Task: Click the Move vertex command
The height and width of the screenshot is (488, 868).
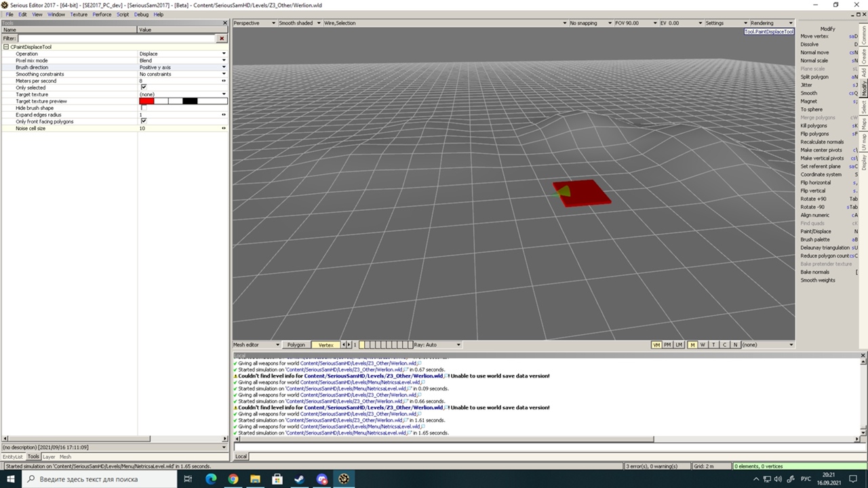Action: (829, 36)
